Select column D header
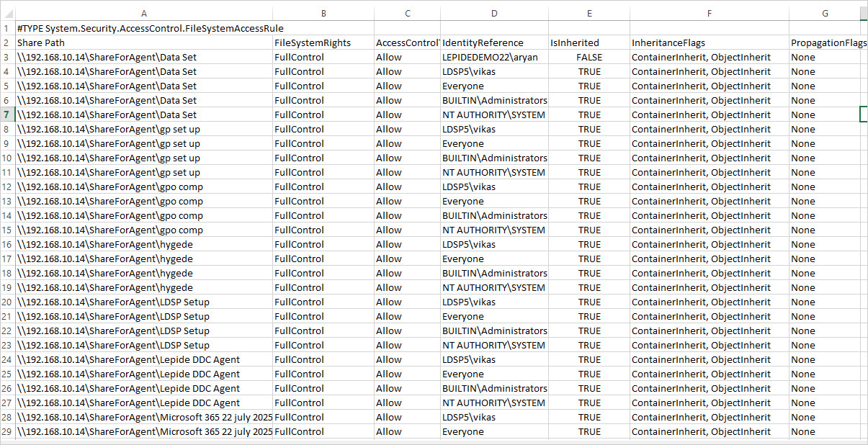This screenshot has width=868, height=445. [x=494, y=13]
